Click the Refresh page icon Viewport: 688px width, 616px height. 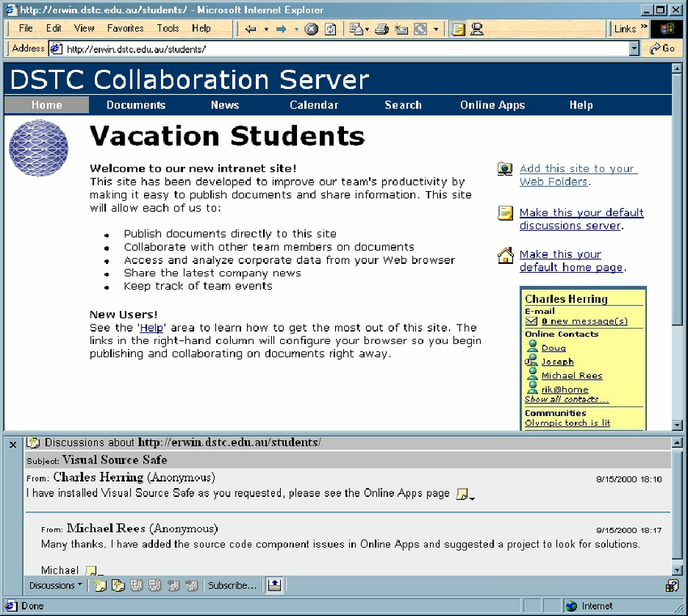point(330,29)
